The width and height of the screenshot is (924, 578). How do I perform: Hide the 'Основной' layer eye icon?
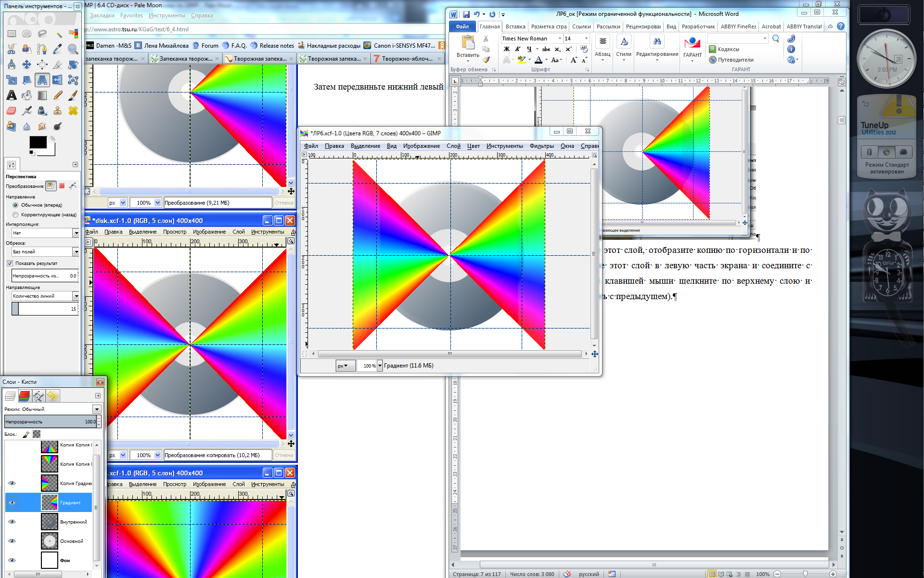(12, 541)
